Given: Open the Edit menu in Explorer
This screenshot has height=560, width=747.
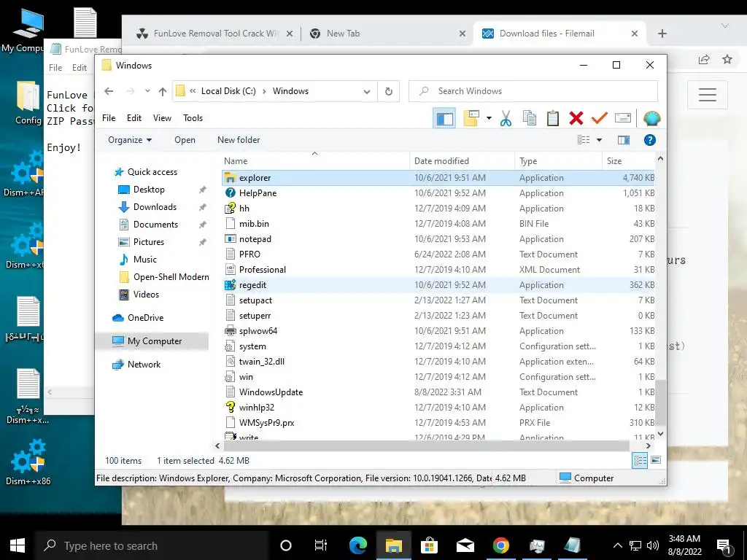Looking at the screenshot, I should (x=134, y=118).
